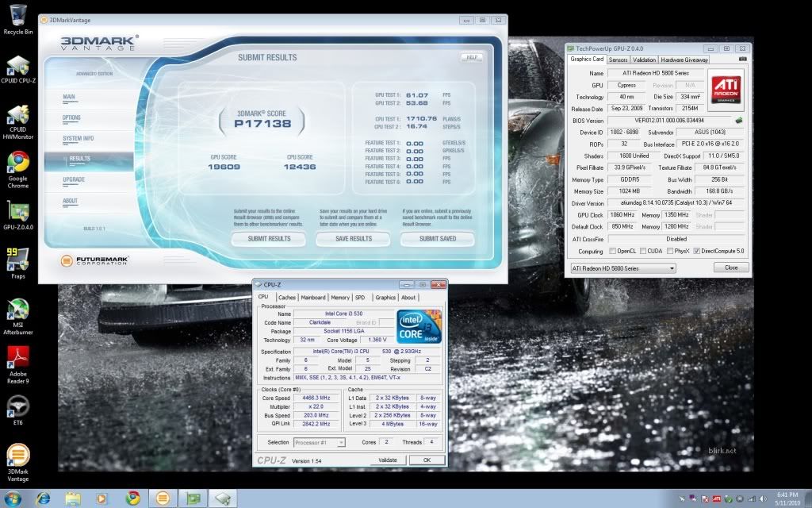The image size is (812, 508).
Task: Uncheck the DirectCompute 5.0 checkbox
Action: (x=696, y=251)
